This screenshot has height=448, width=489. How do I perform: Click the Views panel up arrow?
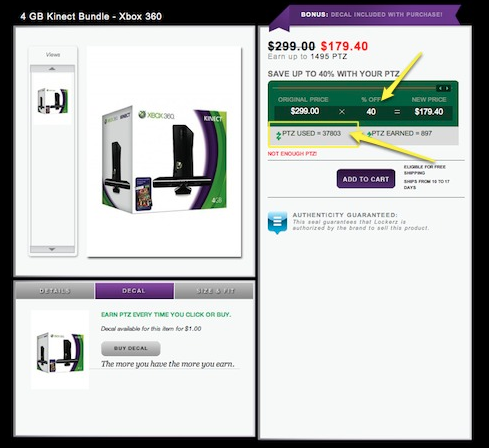[x=52, y=69]
